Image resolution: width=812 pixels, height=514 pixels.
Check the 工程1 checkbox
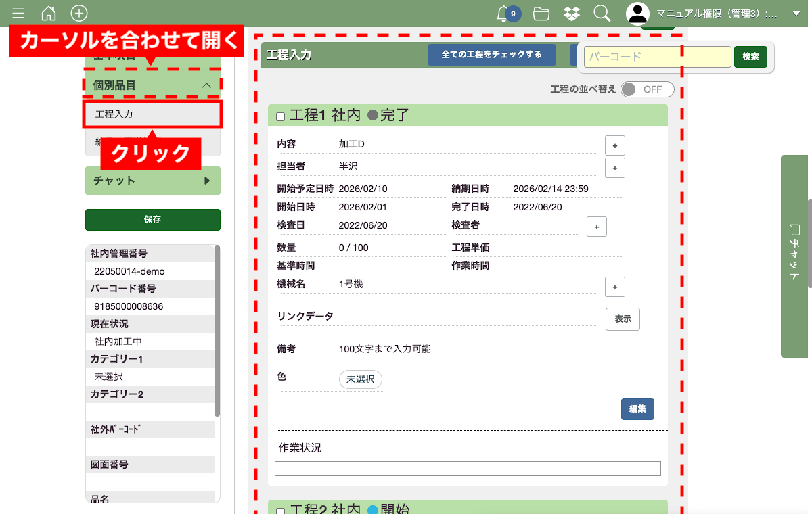[x=281, y=117]
